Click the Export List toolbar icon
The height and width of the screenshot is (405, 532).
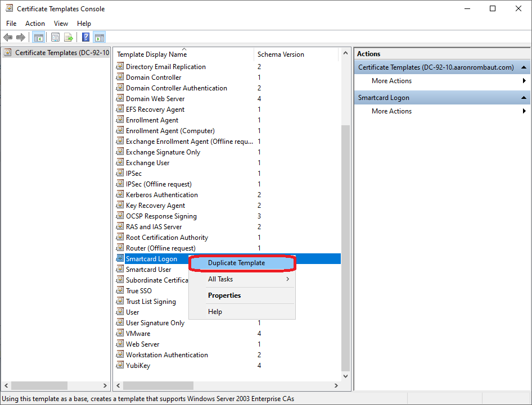(69, 38)
